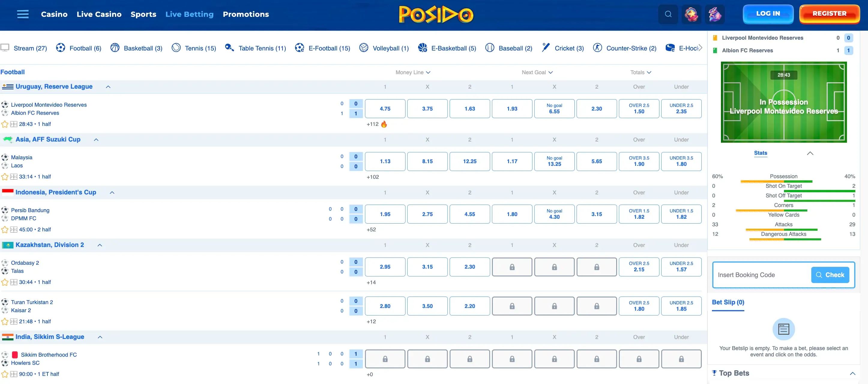Open the Malaysia team name link

22,157
